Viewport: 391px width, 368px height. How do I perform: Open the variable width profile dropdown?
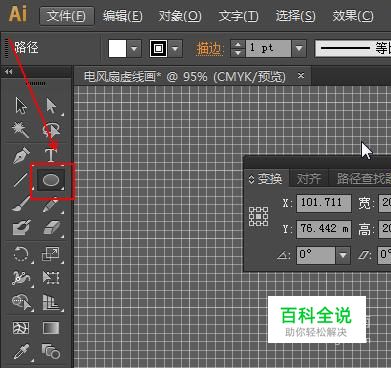pos(353,49)
